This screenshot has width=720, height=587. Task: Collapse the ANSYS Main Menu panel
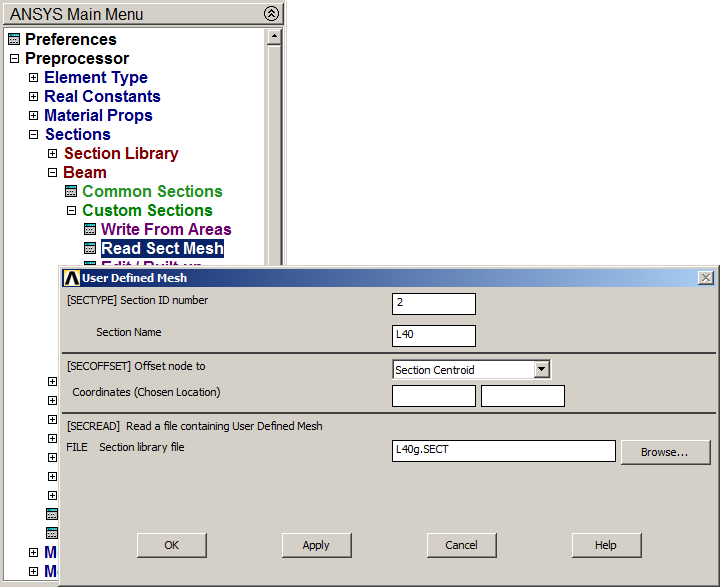[x=271, y=14]
